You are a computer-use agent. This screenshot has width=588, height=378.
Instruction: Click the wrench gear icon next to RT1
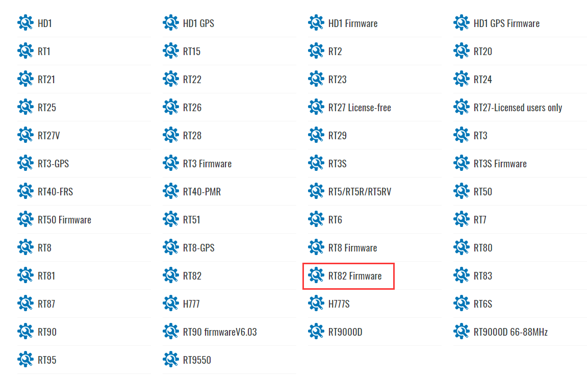25,51
